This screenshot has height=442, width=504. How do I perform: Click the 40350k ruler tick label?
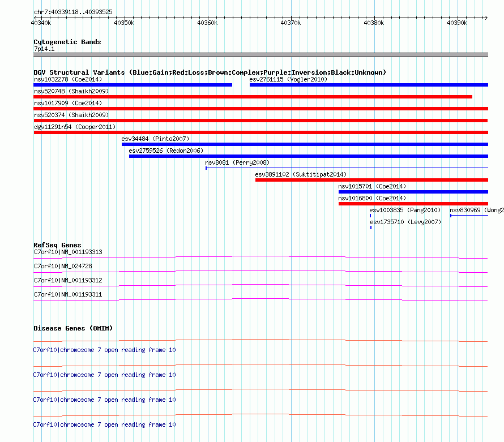pos(124,23)
